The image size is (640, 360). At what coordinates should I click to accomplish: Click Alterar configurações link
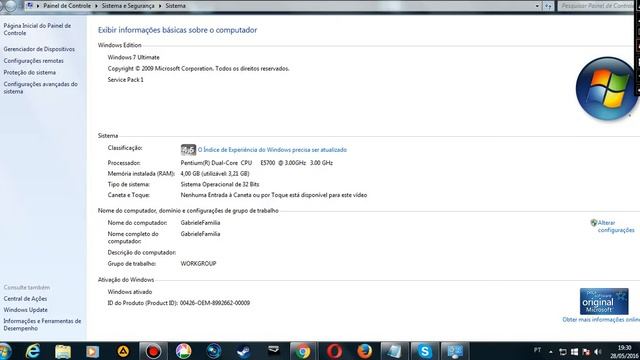point(616,227)
